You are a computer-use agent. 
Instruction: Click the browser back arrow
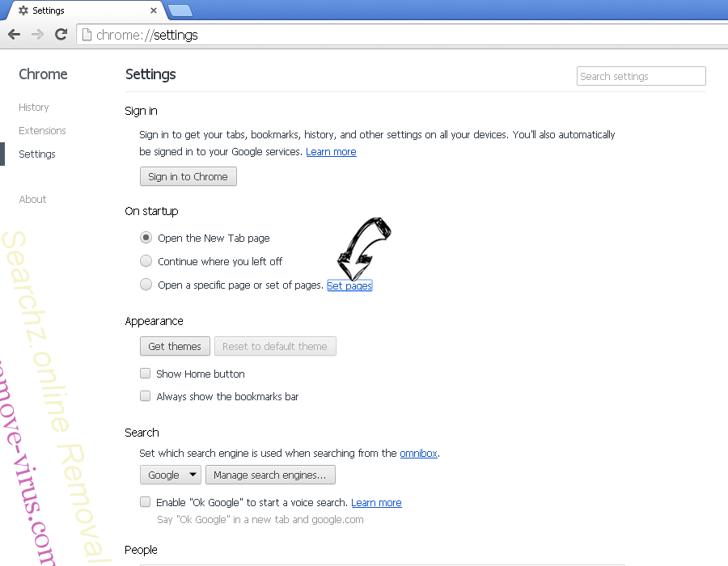click(15, 34)
